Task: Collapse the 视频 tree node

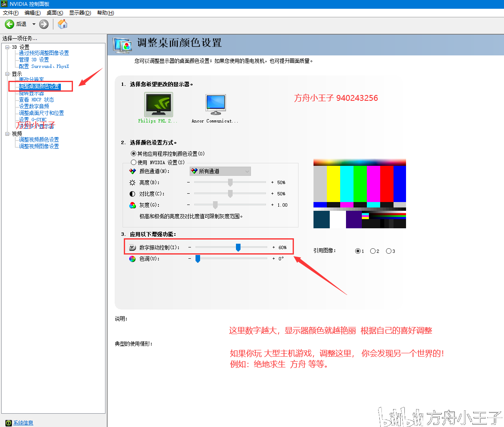Action: tap(8, 134)
